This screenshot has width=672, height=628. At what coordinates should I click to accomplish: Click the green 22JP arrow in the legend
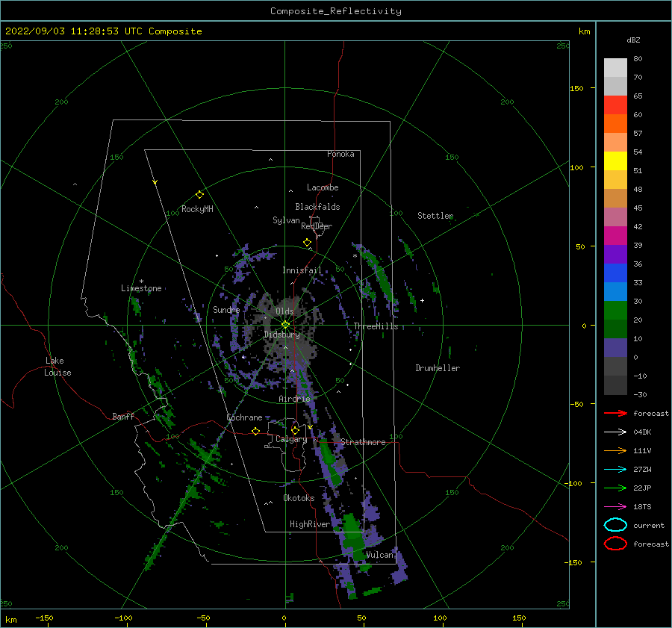tap(615, 488)
